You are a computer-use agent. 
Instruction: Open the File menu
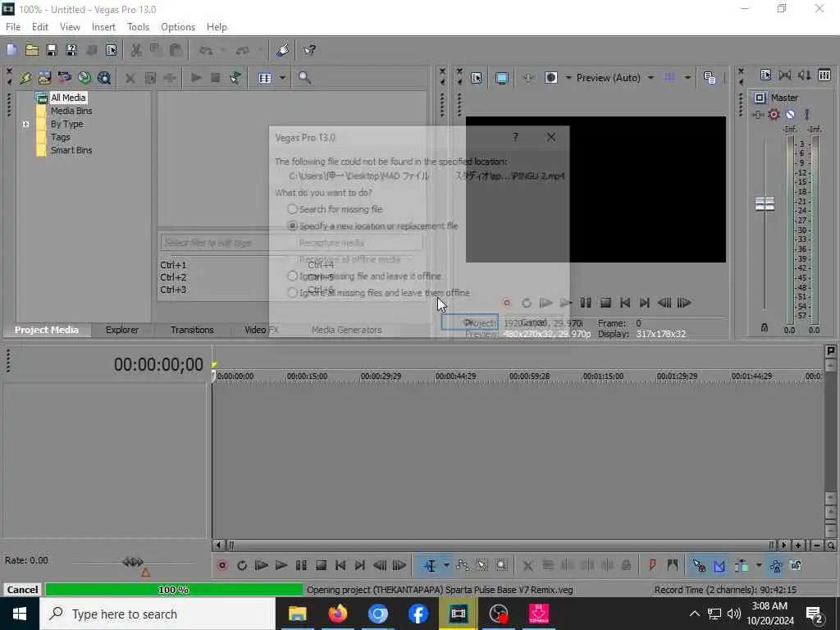[x=13, y=27]
